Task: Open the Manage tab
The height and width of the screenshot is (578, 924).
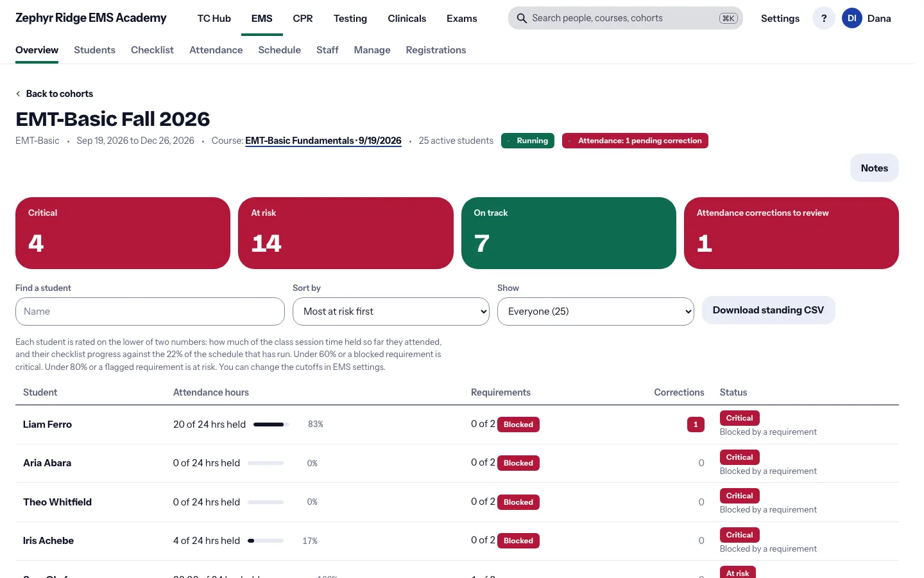Action: point(372,50)
